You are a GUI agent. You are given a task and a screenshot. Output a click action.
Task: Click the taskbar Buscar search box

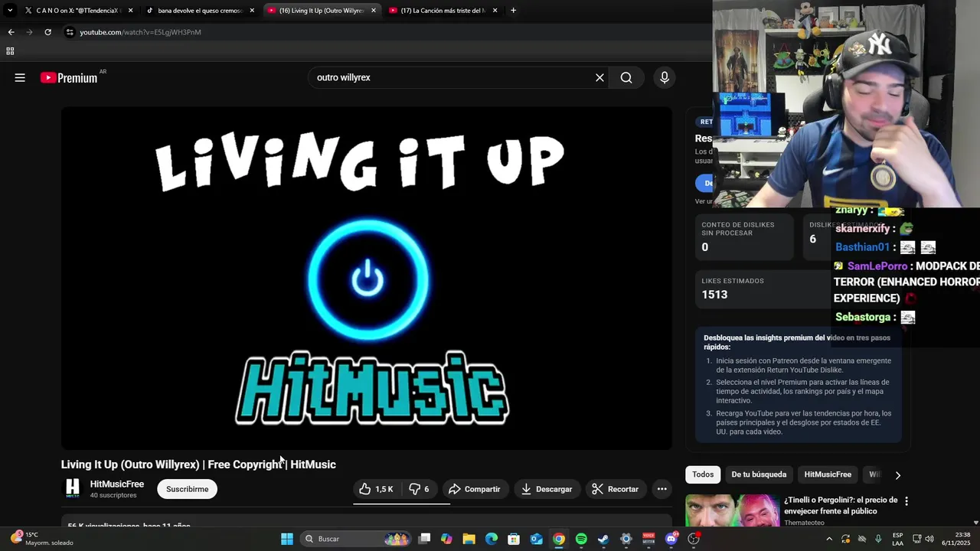click(x=358, y=539)
